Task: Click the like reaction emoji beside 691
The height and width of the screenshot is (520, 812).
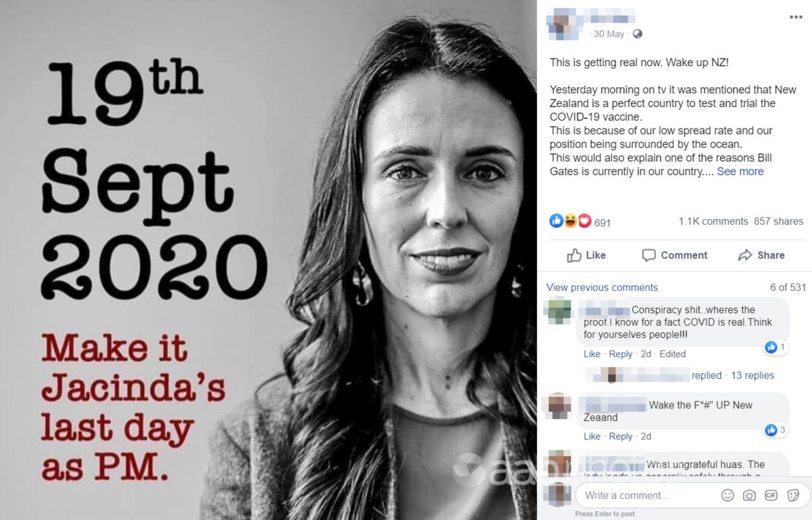Action: click(x=556, y=221)
